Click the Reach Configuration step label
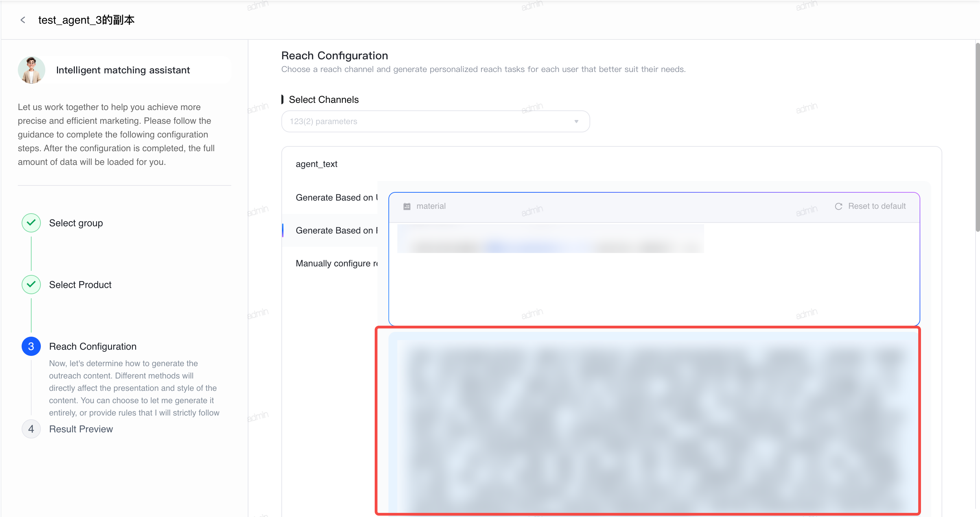980x517 pixels. click(x=93, y=346)
